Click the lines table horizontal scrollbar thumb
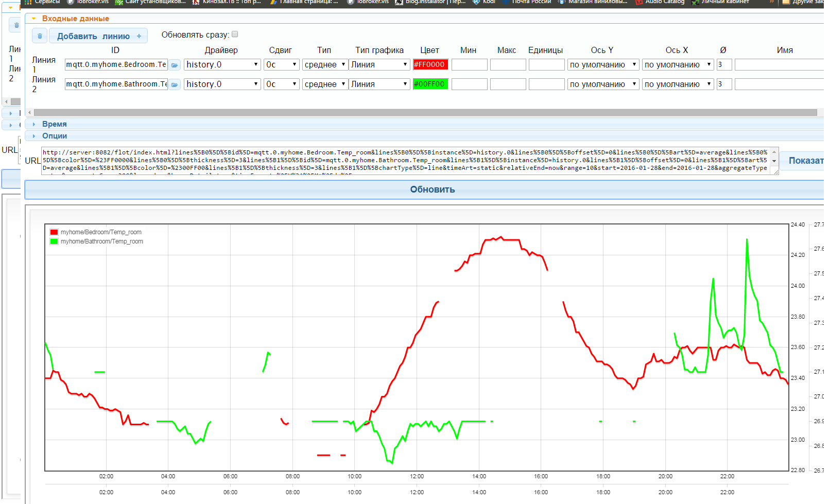829x504 pixels. [425, 112]
